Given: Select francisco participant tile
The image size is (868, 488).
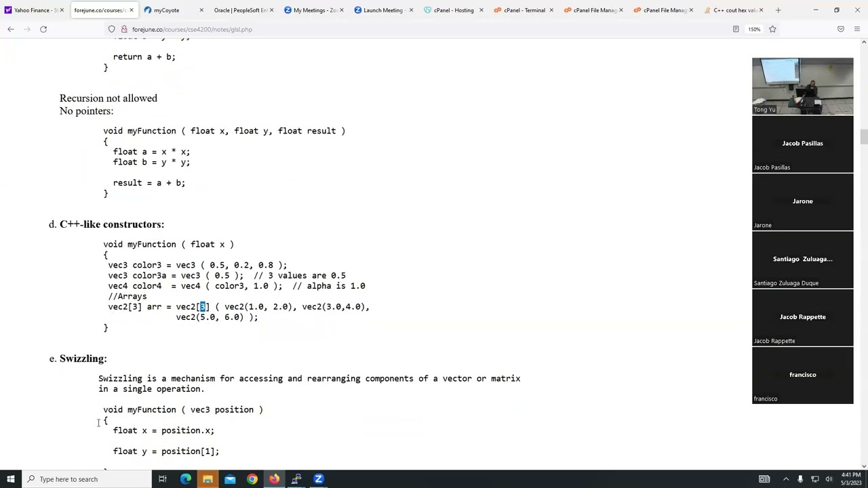Looking at the screenshot, I should pos(802,375).
